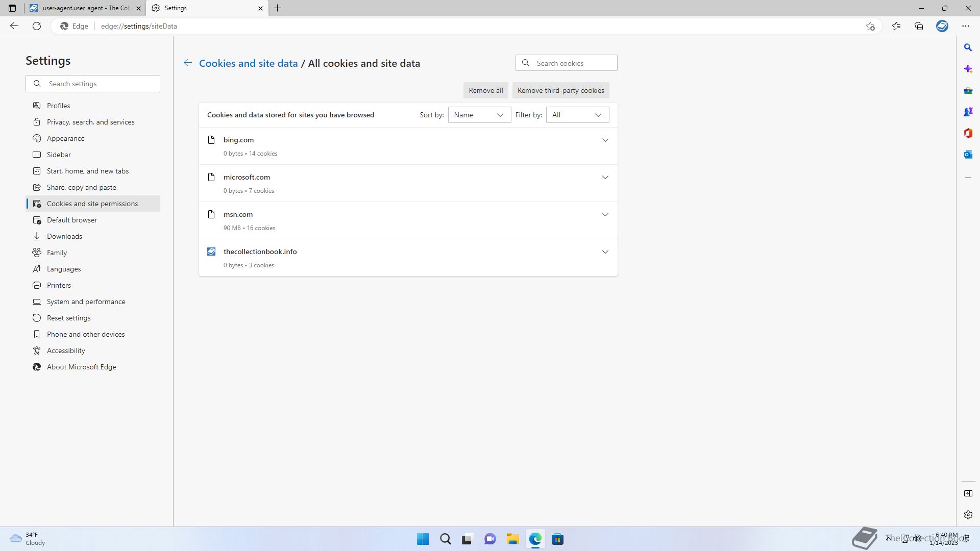980x551 pixels.
Task: Expand the msn.com cookies entry
Action: [605, 215]
